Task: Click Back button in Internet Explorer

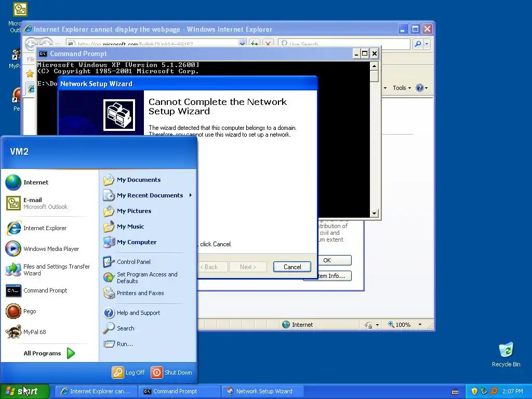Action: pyautogui.click(x=31, y=44)
